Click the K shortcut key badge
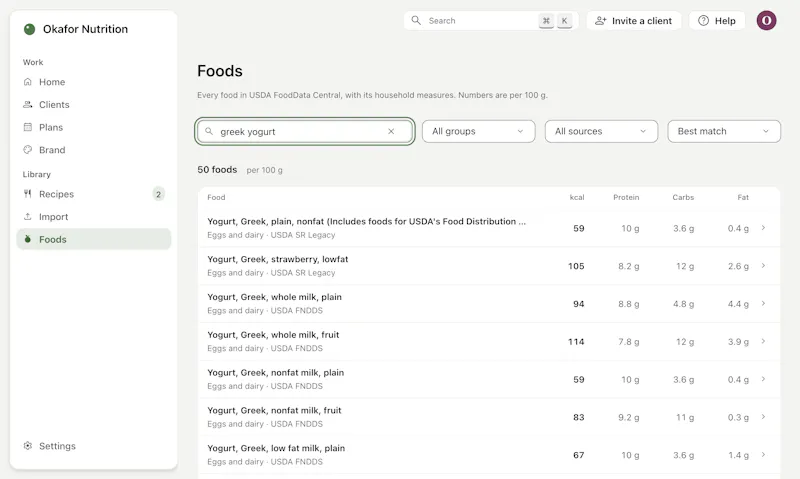The height and width of the screenshot is (479, 800). (564, 21)
